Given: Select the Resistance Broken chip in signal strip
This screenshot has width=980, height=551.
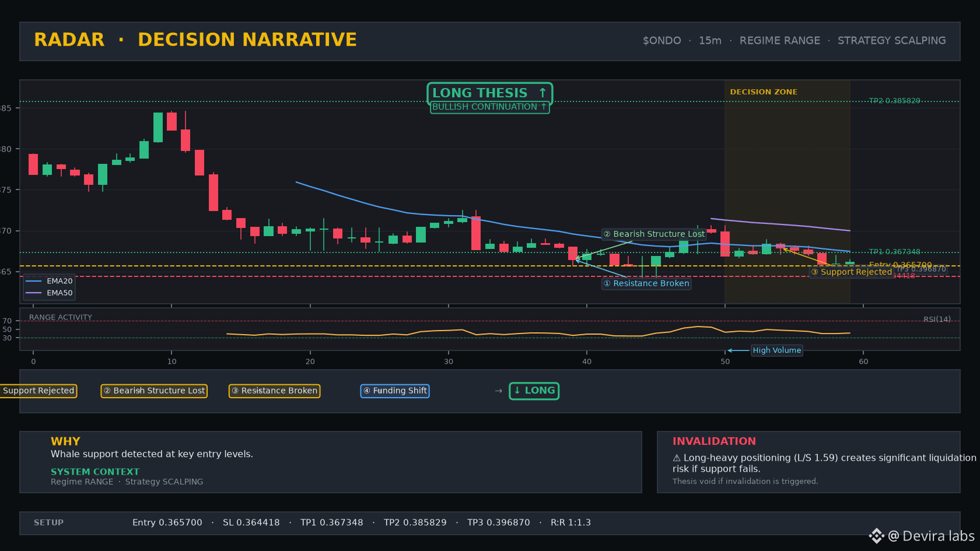Looking at the screenshot, I should 274,391.
